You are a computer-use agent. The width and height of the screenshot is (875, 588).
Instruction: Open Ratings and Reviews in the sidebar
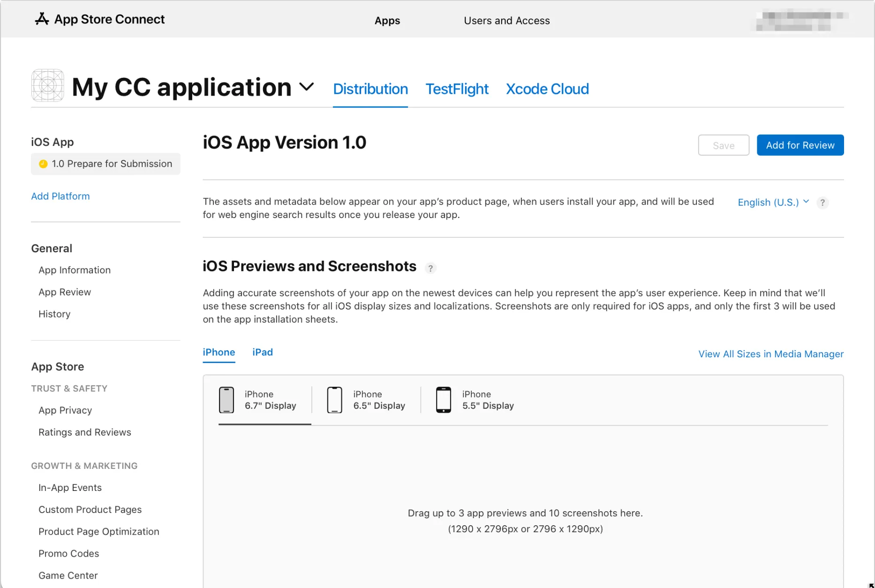(85, 432)
